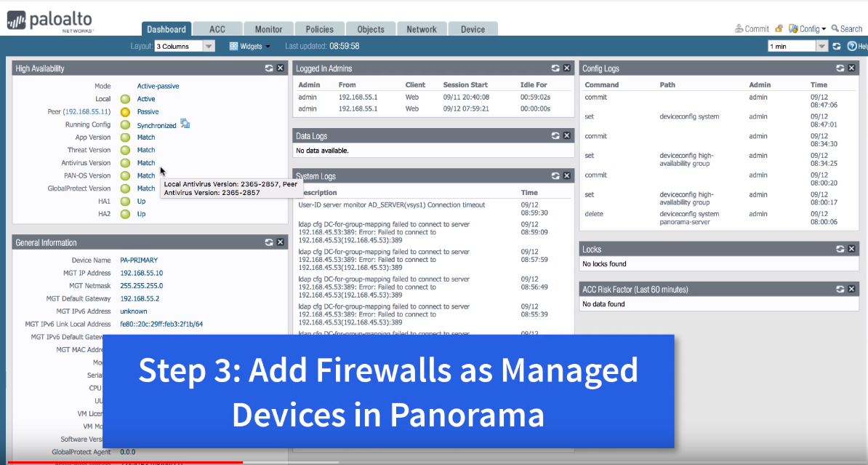Click session start 09/11 20:40:08
Viewport: 868px width, 465px height.
(x=466, y=97)
